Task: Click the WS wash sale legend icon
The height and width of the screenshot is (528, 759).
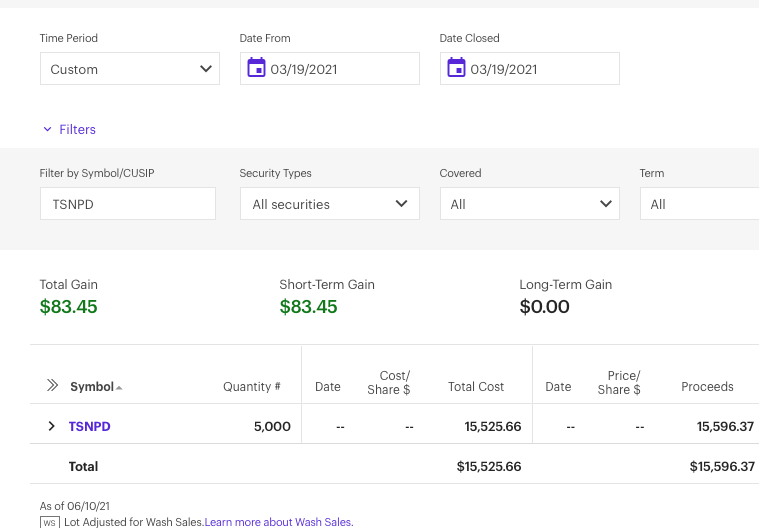Action: pos(49,522)
